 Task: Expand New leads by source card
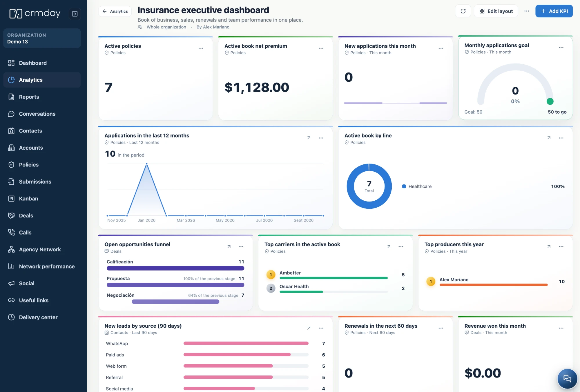tap(309, 328)
